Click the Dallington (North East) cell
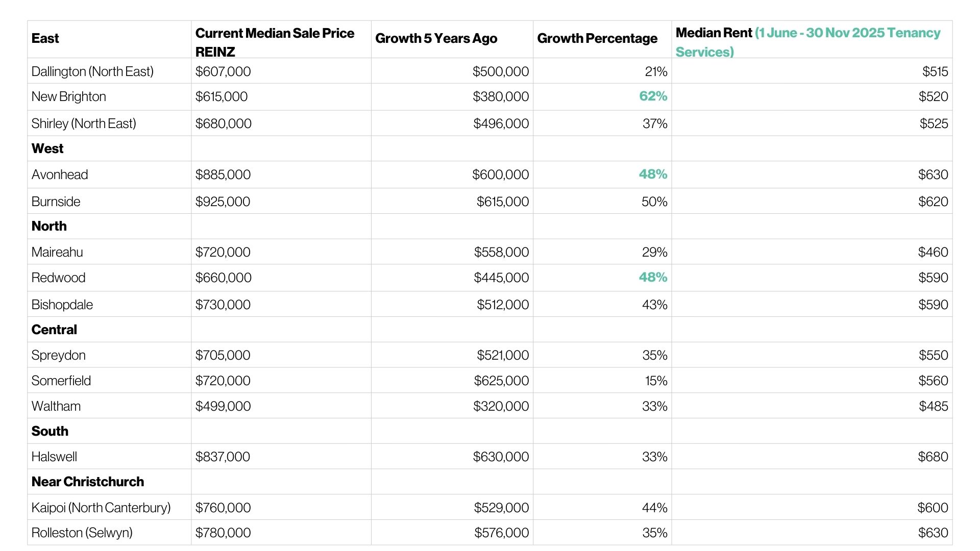 click(x=92, y=71)
